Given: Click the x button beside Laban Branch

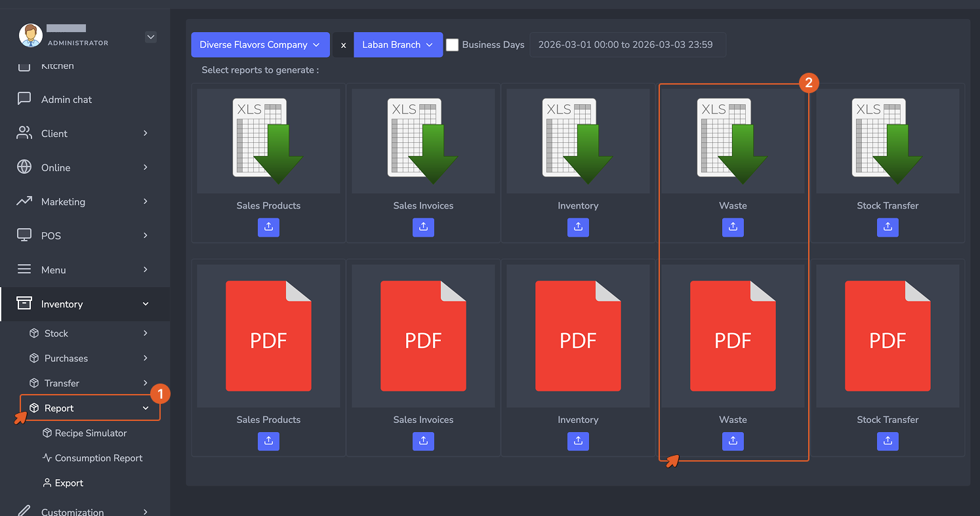Looking at the screenshot, I should tap(343, 45).
